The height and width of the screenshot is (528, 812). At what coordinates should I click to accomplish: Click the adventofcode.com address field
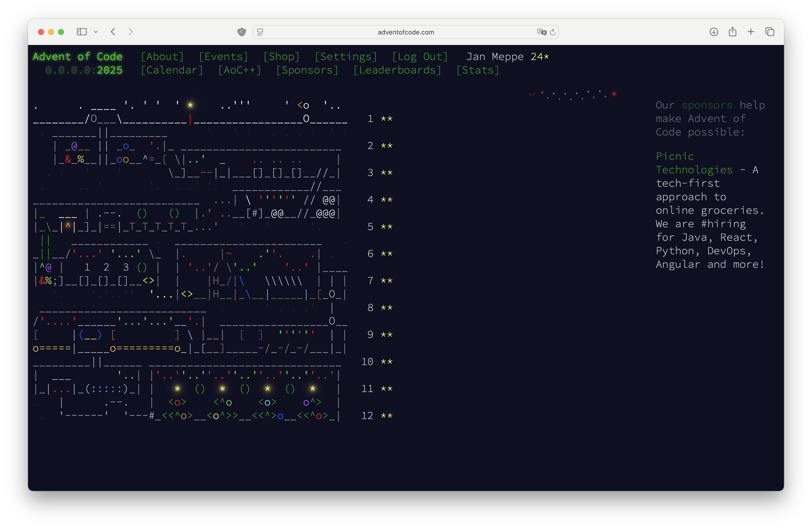coord(406,32)
